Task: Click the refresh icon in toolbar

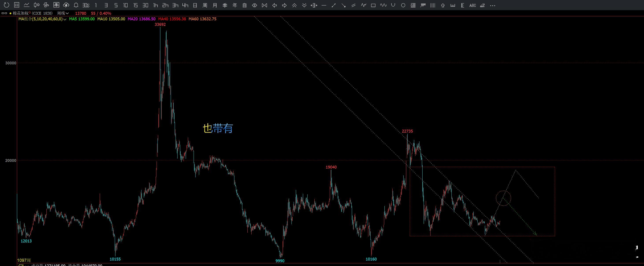Action: 7,5
